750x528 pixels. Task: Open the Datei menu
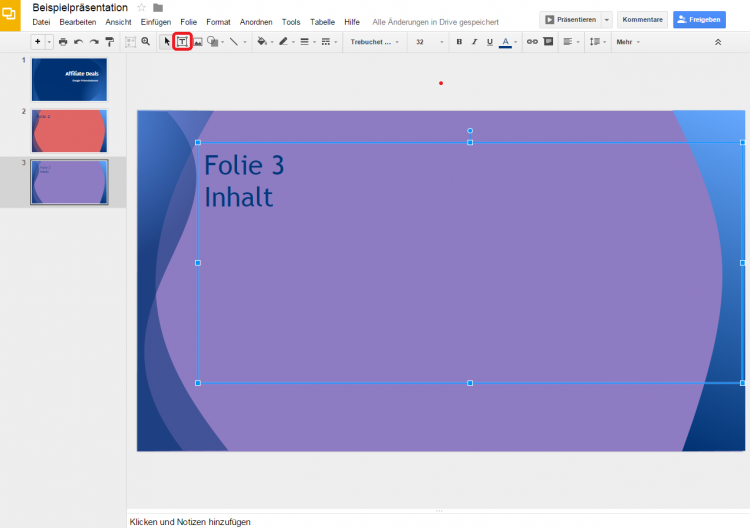click(41, 22)
